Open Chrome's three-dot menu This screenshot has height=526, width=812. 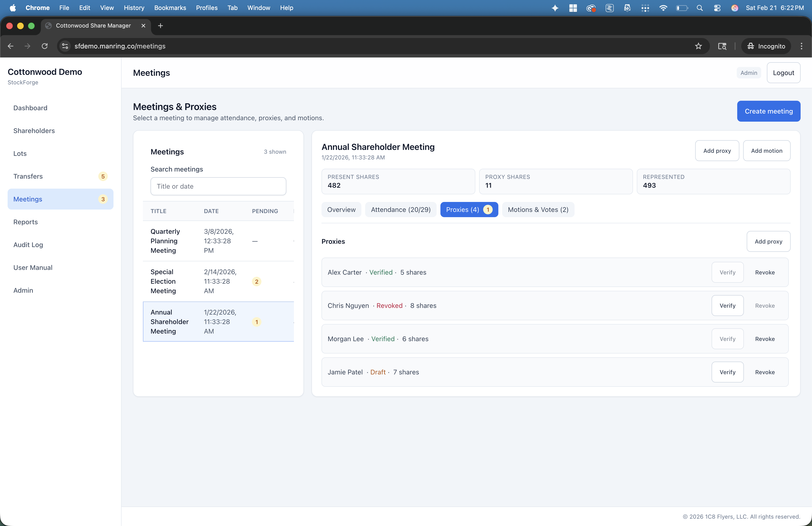801,46
